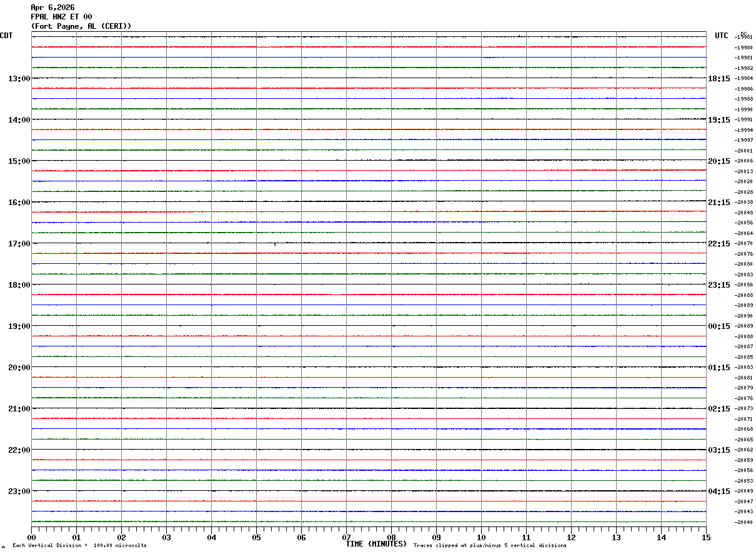Select DC offset value -19997
Screen dimensions: 756x554
[x=744, y=140]
